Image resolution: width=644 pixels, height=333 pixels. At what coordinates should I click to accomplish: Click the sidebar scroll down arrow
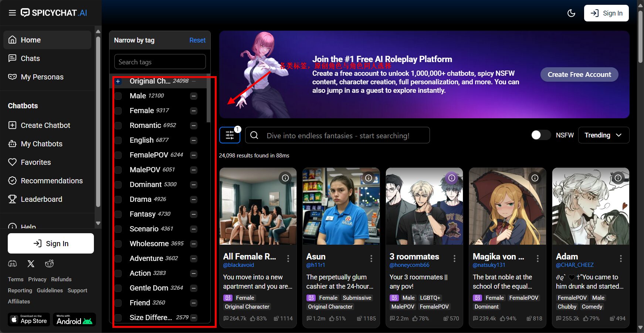(x=98, y=223)
